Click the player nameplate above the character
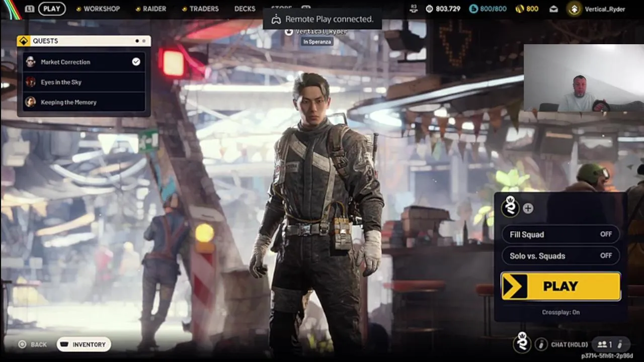This screenshot has height=362, width=644. click(x=316, y=32)
